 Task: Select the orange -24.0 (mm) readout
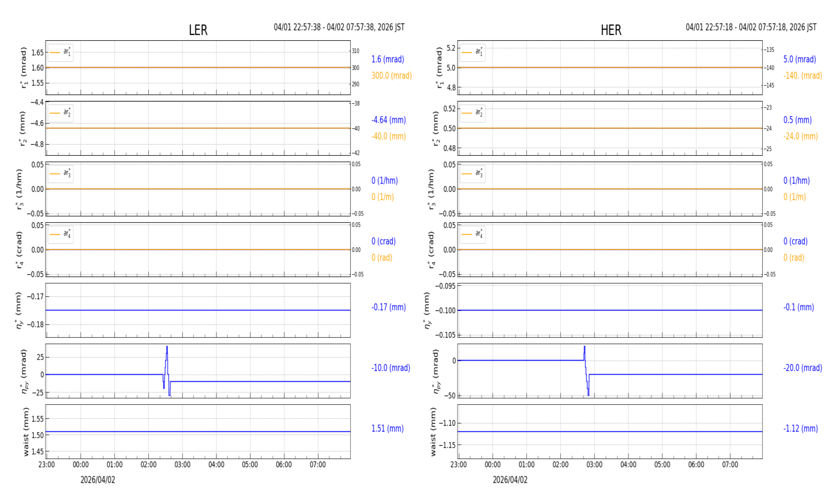[801, 136]
